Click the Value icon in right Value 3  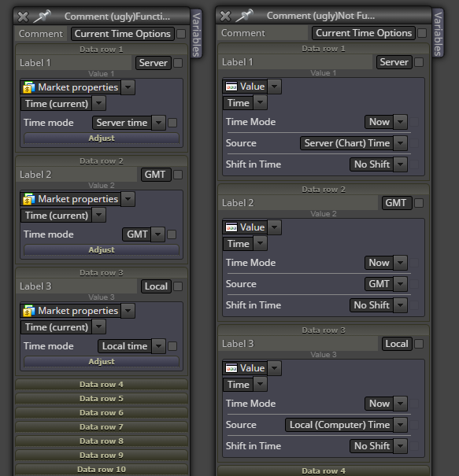tap(231, 368)
